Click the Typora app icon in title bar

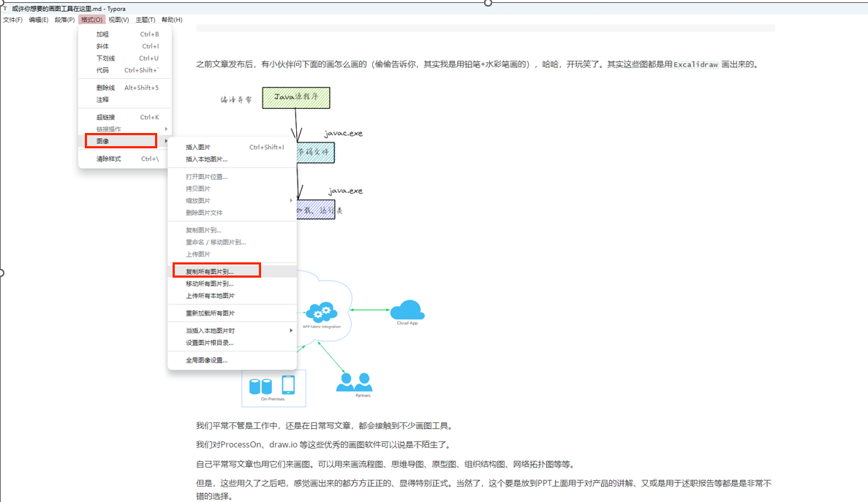tap(5, 9)
